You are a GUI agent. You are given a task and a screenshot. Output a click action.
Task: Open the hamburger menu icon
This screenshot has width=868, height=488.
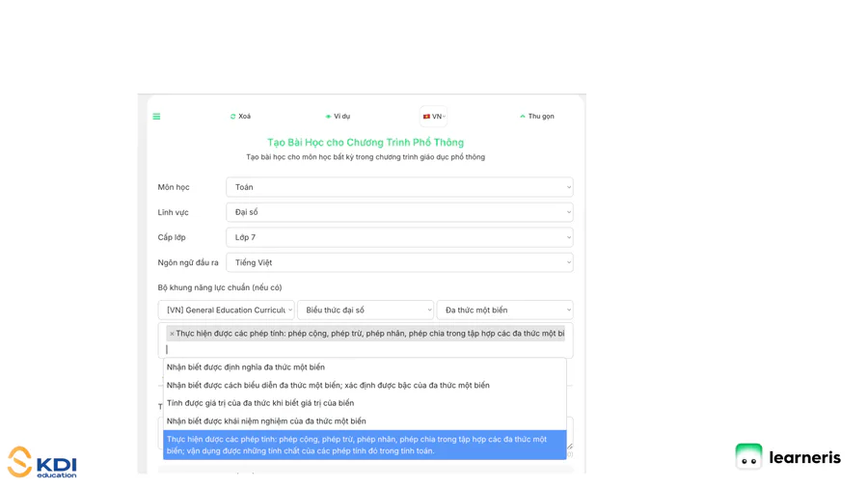coord(156,117)
